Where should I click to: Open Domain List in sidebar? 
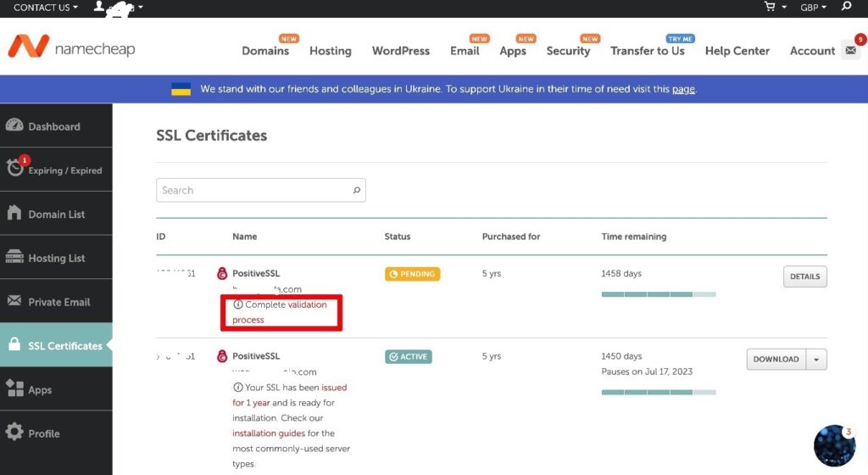(x=56, y=213)
